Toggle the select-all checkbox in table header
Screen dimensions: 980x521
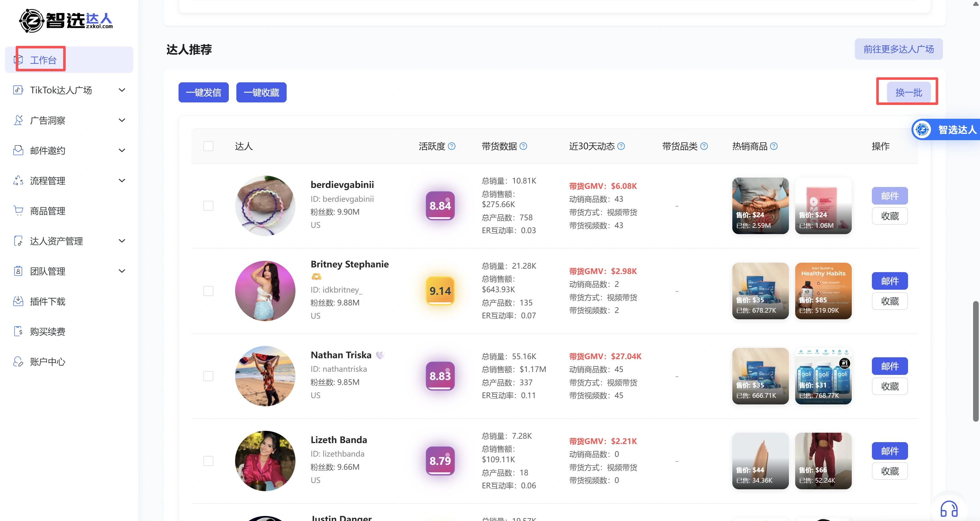point(208,146)
